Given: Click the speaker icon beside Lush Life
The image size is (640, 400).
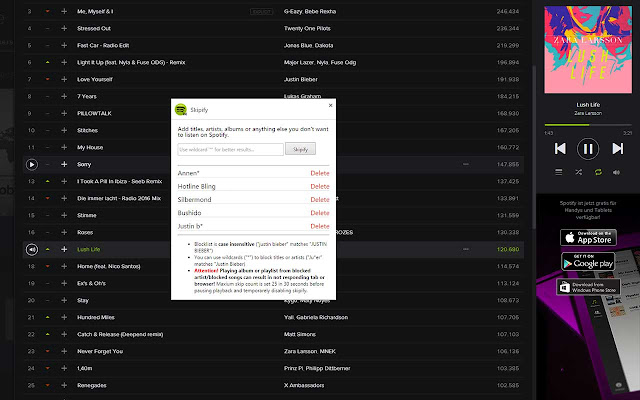Looking at the screenshot, I should tap(32, 249).
